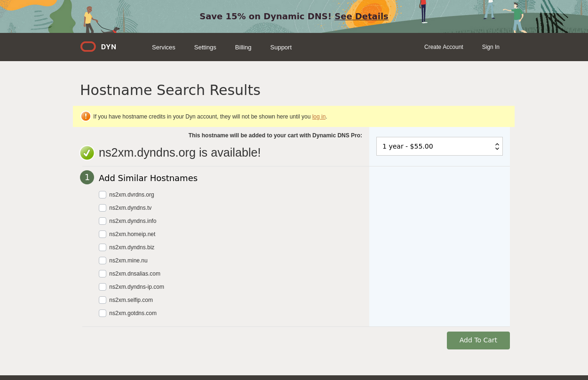The image size is (588, 380).
Task: Click See Details in the promo banner
Action: click(361, 16)
